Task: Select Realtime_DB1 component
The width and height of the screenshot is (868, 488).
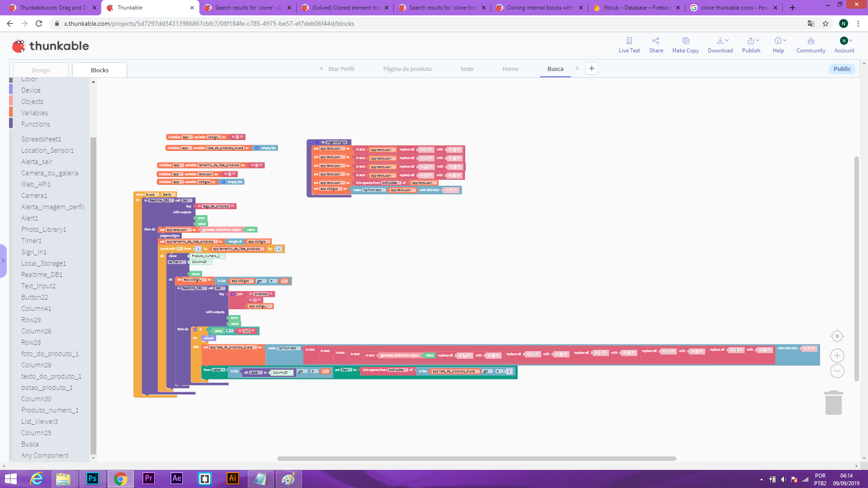Action: click(42, 275)
